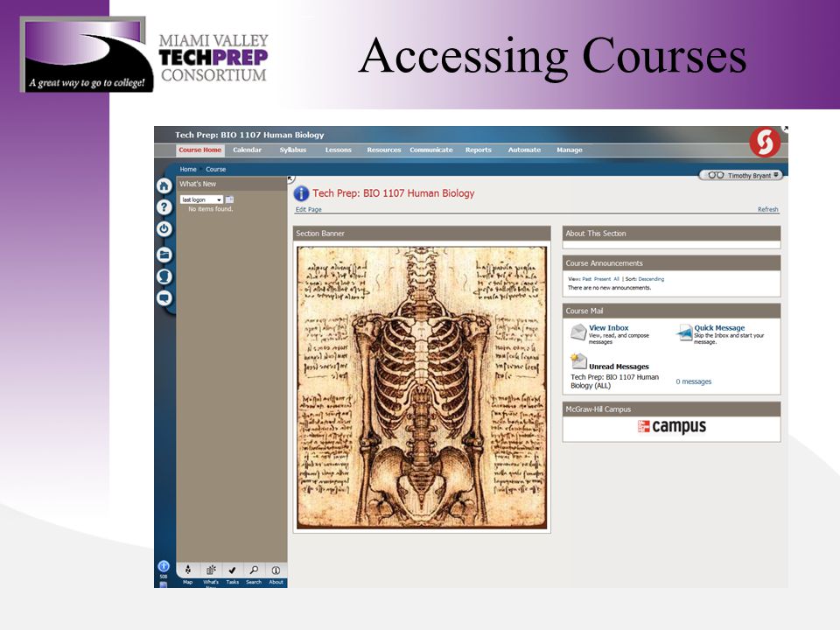Open help via question mark icon
The width and height of the screenshot is (840, 630).
pos(164,207)
